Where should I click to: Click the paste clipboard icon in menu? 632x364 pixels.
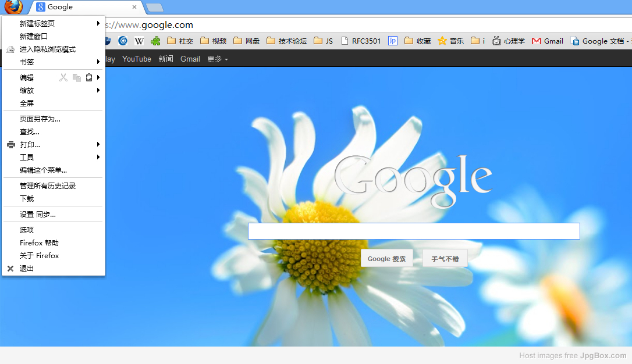click(x=89, y=77)
